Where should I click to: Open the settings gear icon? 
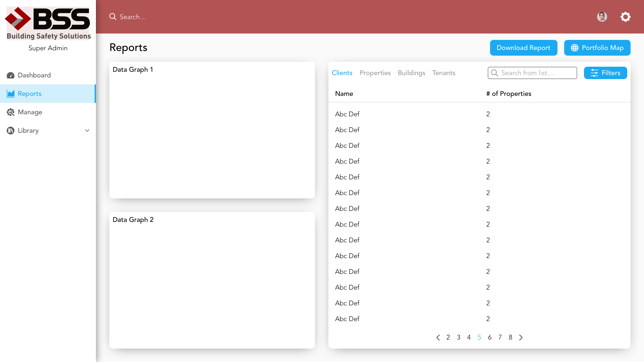pos(625,17)
